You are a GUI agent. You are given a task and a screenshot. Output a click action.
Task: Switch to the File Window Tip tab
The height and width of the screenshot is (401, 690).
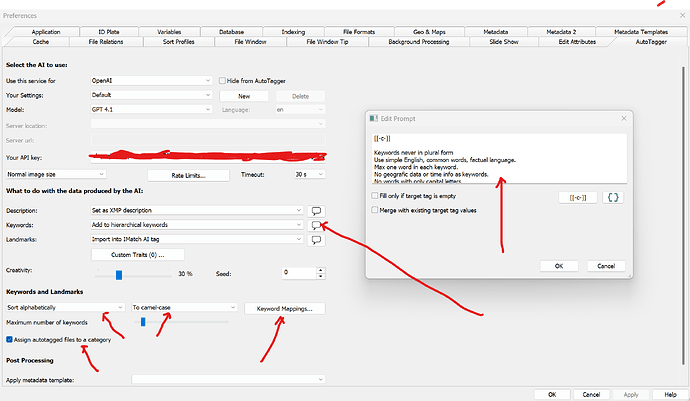(x=327, y=42)
